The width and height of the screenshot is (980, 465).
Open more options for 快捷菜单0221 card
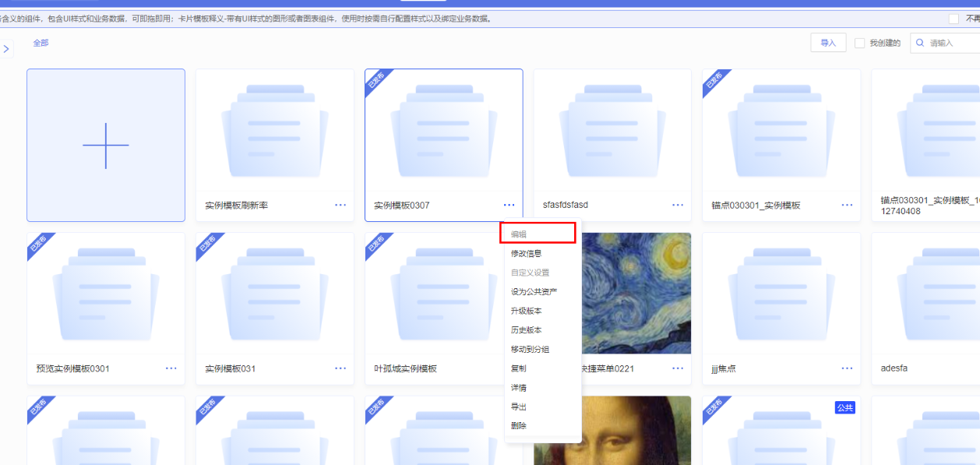(678, 368)
